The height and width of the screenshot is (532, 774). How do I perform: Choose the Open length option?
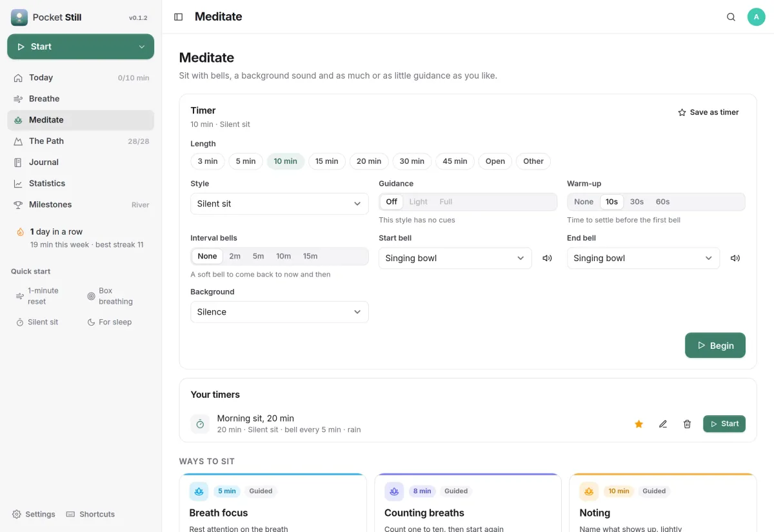(x=495, y=161)
